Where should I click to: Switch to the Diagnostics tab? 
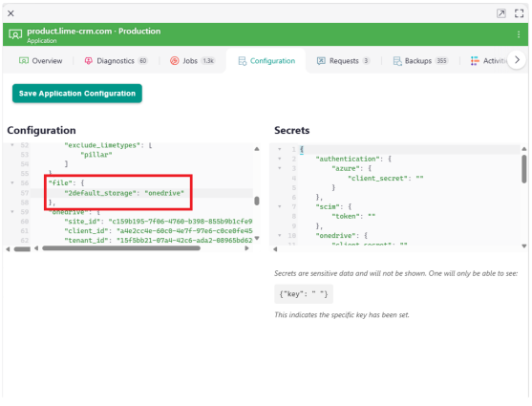point(116,61)
